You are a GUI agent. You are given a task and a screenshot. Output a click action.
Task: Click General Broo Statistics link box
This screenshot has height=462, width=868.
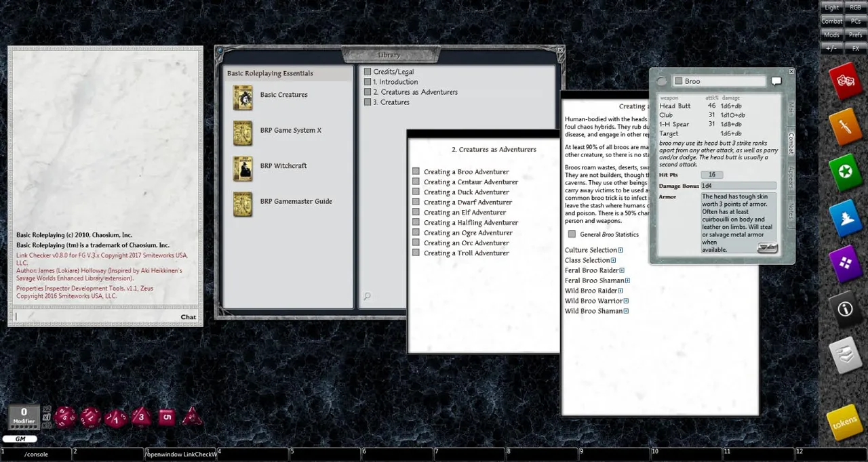coord(572,234)
